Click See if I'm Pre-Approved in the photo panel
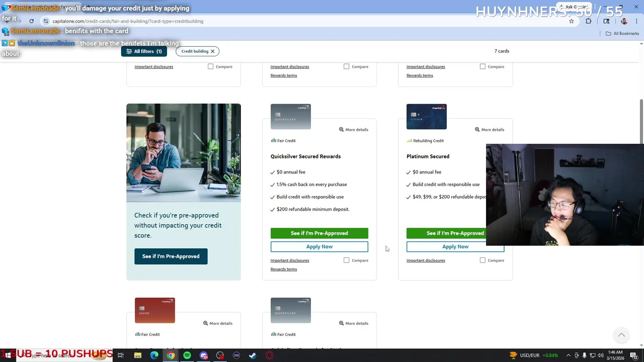Screen dimensions: 644x362 pyautogui.click(x=171, y=256)
